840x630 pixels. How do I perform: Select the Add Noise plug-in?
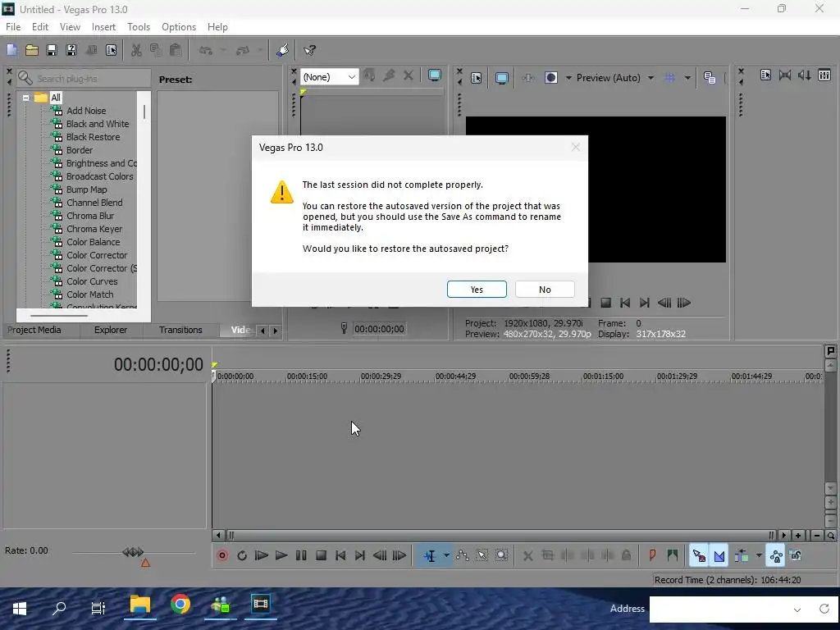85,111
